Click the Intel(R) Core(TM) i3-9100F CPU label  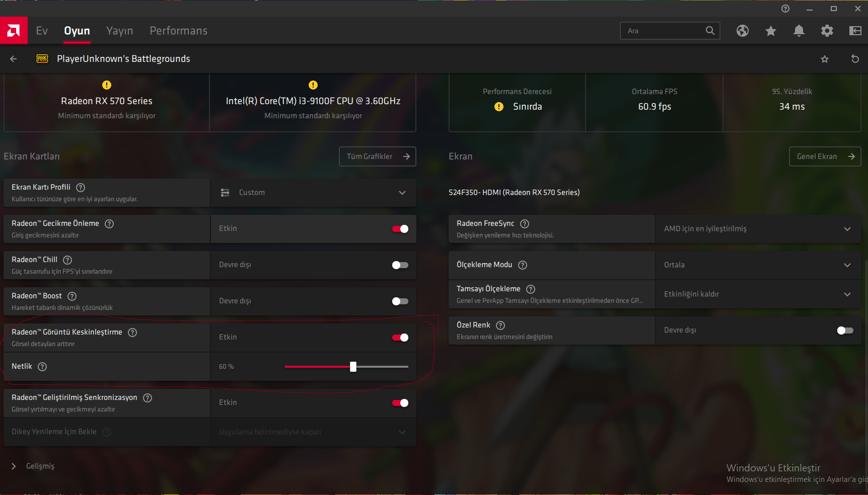[313, 101]
